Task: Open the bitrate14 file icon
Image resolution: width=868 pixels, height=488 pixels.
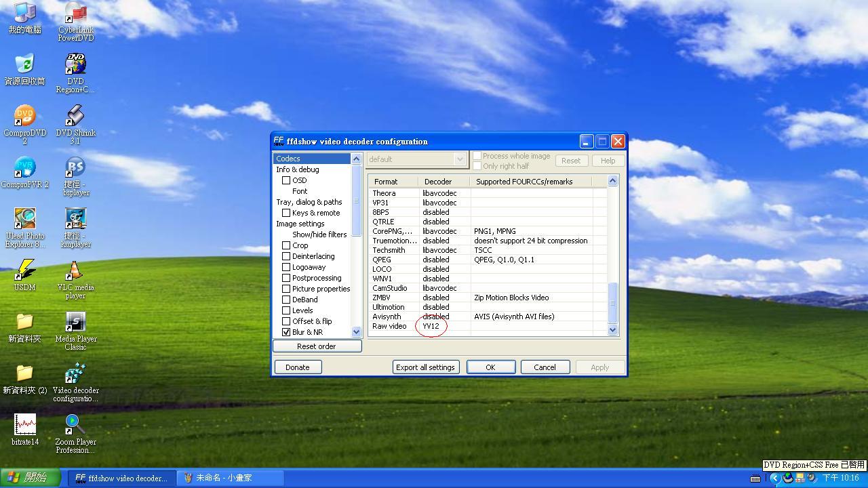Action: [x=25, y=426]
